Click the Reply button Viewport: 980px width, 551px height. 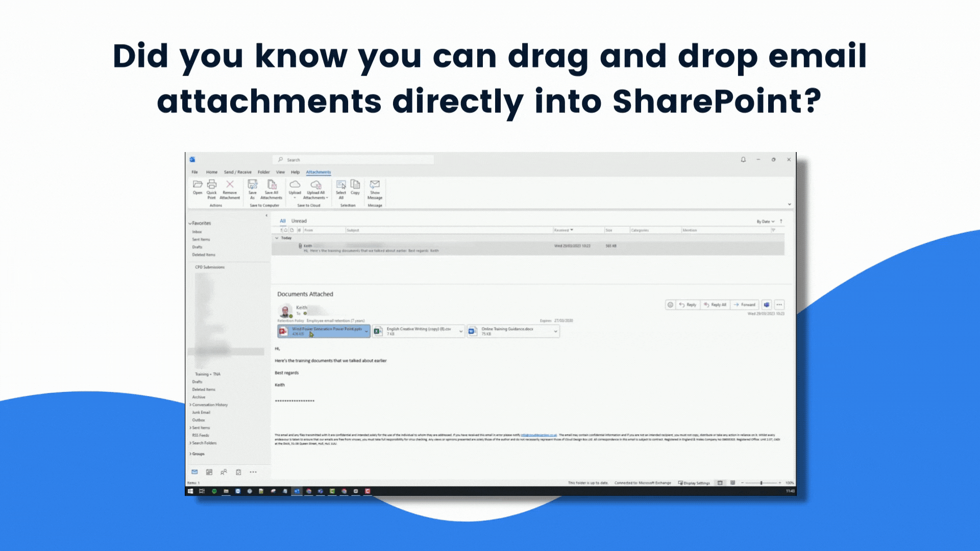[x=688, y=305]
